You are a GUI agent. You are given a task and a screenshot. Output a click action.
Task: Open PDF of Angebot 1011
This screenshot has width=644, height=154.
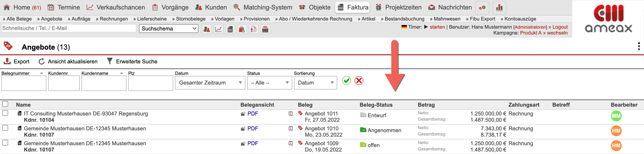252,114
